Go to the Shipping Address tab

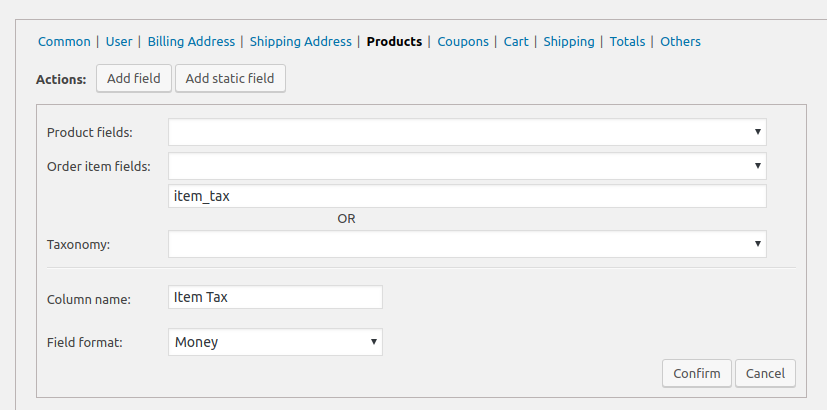click(300, 42)
